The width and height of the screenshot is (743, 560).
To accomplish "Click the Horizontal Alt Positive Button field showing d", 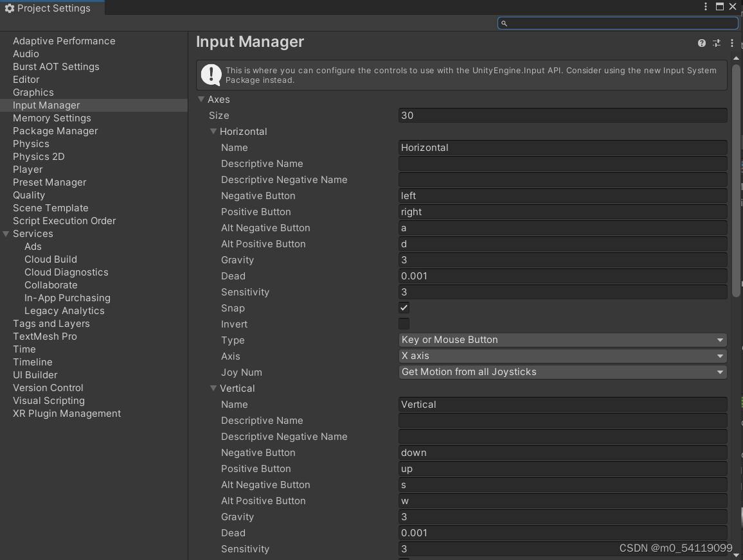I will click(562, 244).
